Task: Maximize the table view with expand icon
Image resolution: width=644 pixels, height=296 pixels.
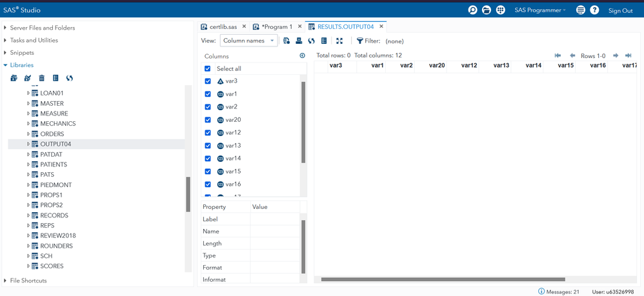Action: pos(339,41)
